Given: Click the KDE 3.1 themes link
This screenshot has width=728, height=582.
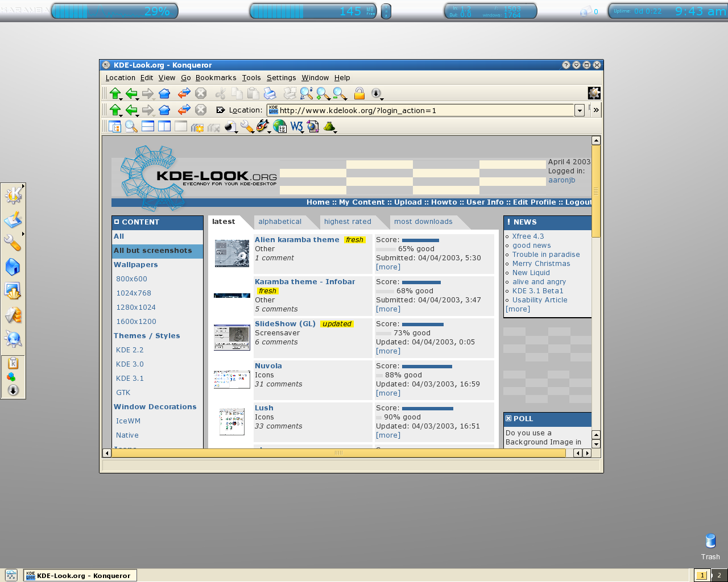Looking at the screenshot, I should click(x=130, y=379).
